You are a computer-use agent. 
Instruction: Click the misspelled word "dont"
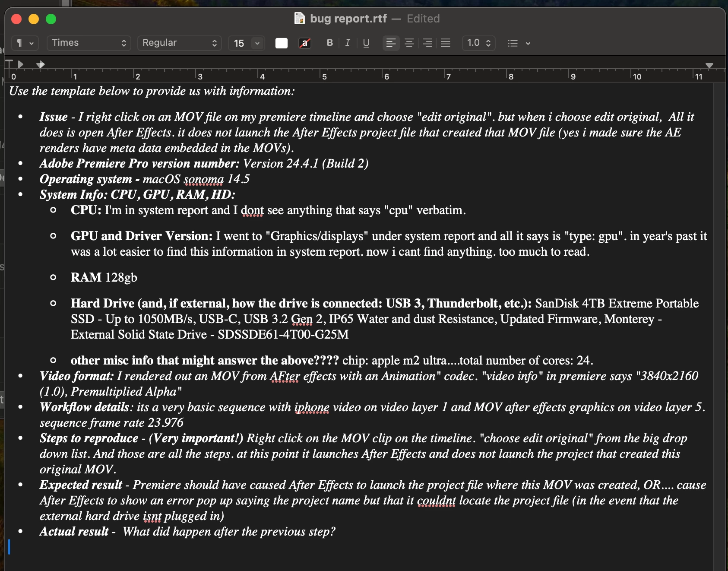pos(252,210)
